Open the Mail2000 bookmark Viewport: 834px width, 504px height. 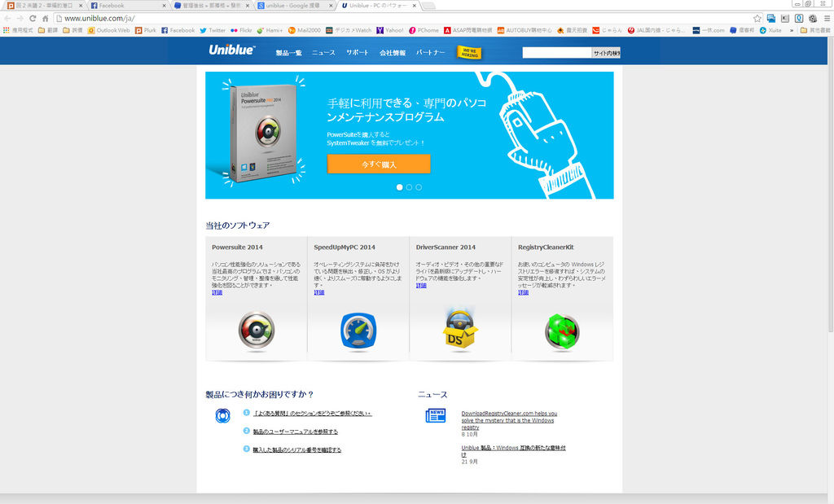[x=305, y=30]
